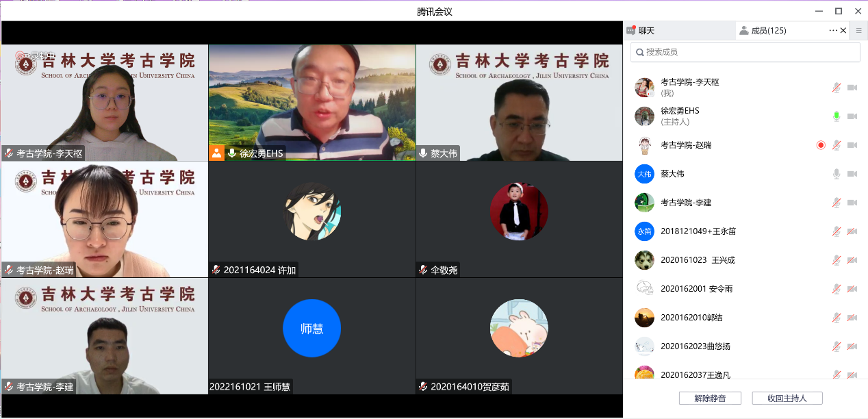The image size is (868, 419).
Task: Select member 考古学院-李天枢 name in list
Action: coord(690,82)
